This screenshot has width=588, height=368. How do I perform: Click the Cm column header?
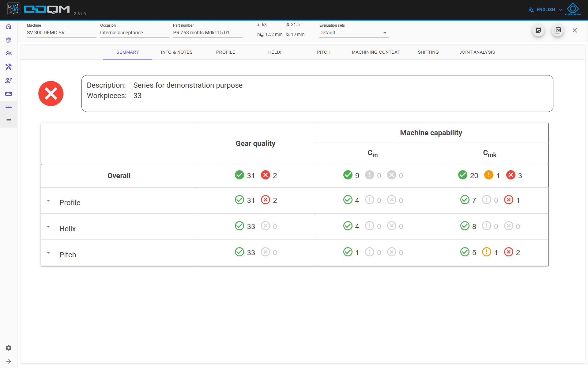373,153
